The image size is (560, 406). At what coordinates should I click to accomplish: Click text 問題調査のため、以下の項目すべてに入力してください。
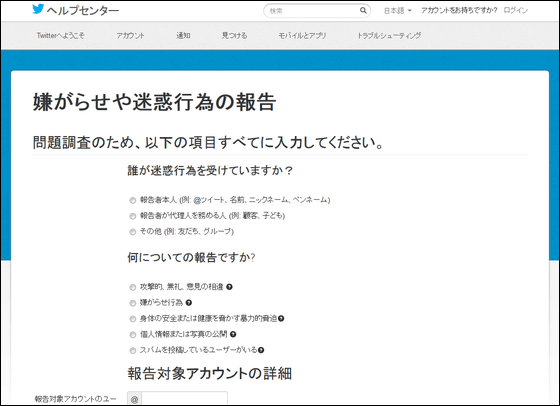point(209,142)
